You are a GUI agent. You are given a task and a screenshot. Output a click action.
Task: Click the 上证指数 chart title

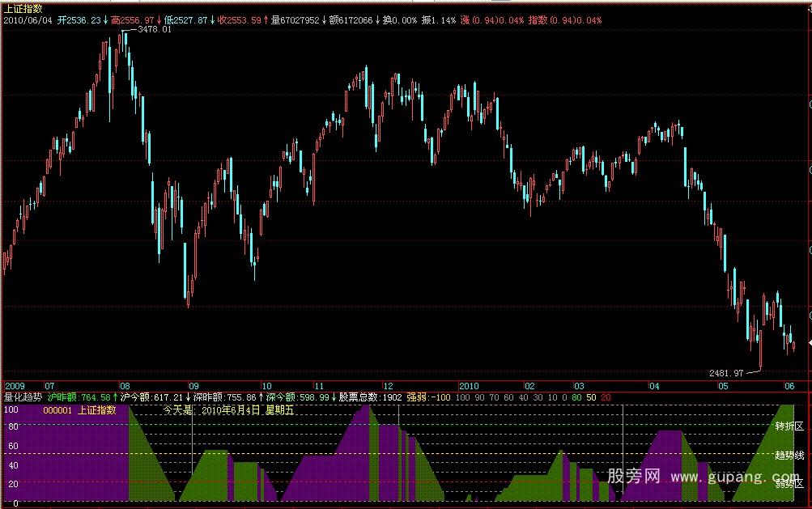(x=23, y=8)
